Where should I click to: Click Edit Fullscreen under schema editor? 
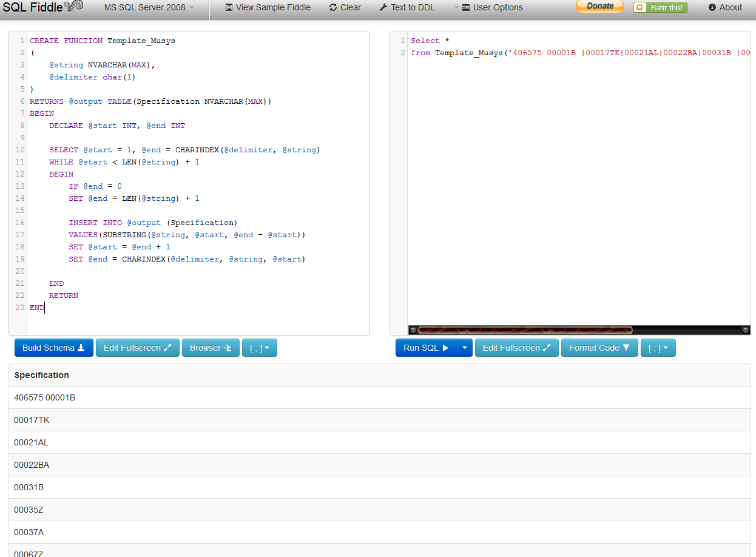click(x=138, y=348)
